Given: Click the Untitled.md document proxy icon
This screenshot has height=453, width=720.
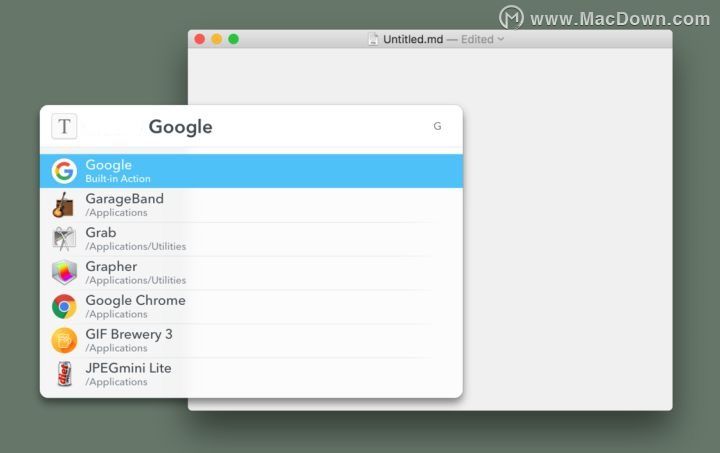Looking at the screenshot, I should pyautogui.click(x=373, y=39).
